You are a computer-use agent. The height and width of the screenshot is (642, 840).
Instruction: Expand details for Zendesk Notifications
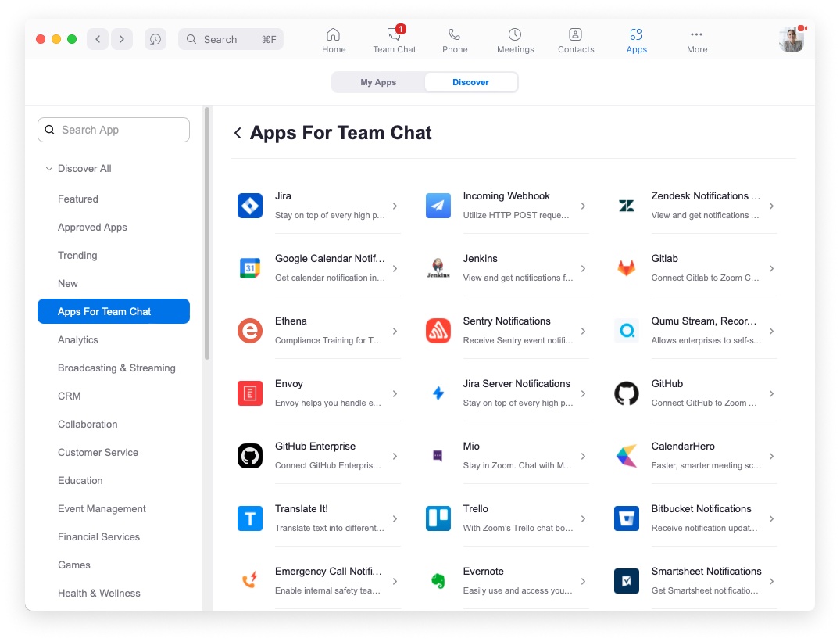point(771,206)
